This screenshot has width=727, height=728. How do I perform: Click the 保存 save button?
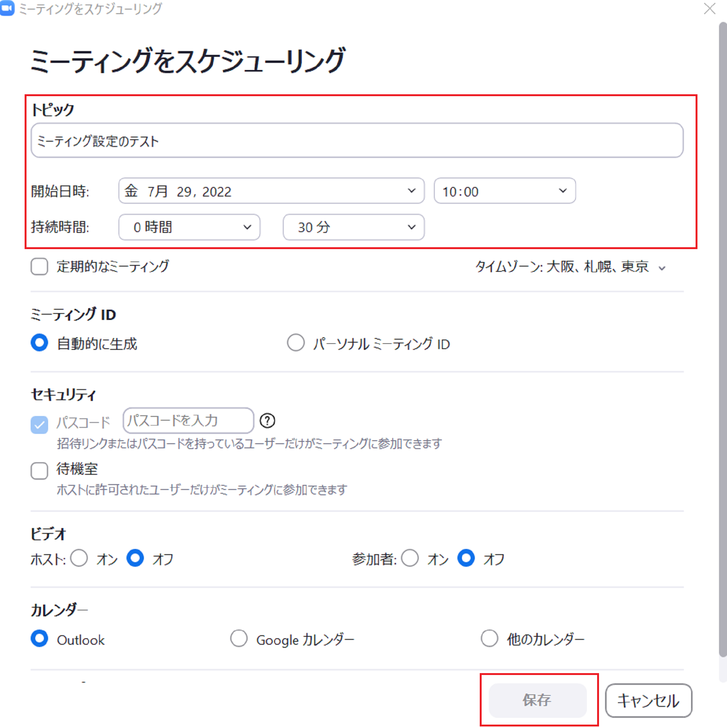pos(538,700)
